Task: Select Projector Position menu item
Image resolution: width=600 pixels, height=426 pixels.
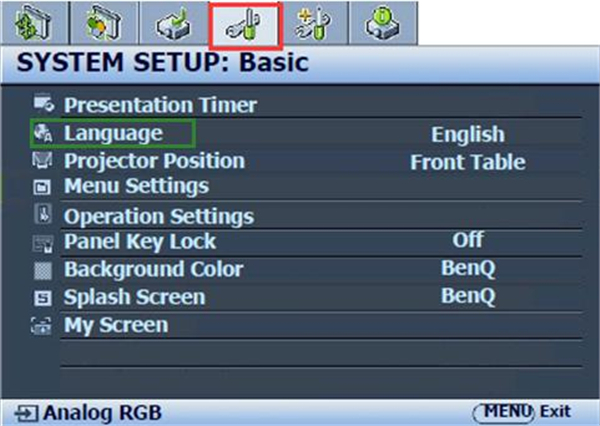Action: click(155, 161)
